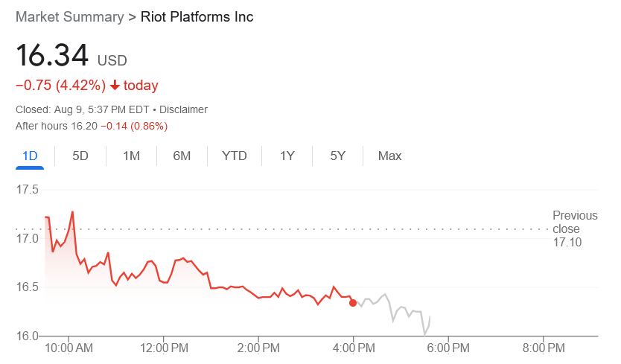Click the −0.75 (4.42%) change value
This screenshot has width=621, height=364.
(x=60, y=86)
